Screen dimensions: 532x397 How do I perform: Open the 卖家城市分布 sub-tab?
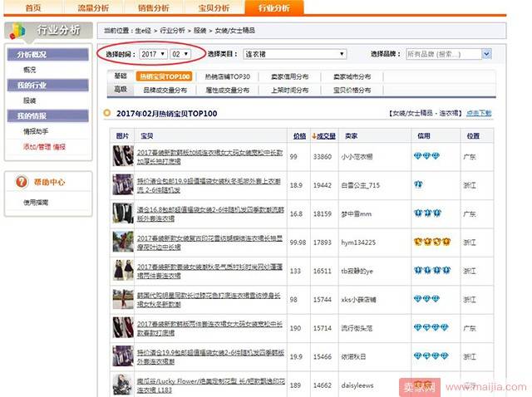pos(352,76)
